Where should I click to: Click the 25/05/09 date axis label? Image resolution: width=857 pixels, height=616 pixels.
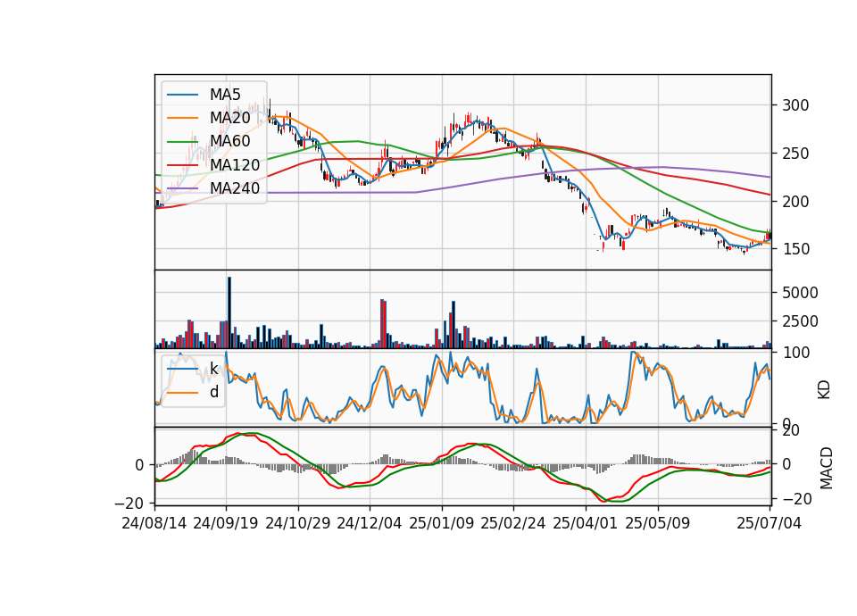(x=658, y=523)
